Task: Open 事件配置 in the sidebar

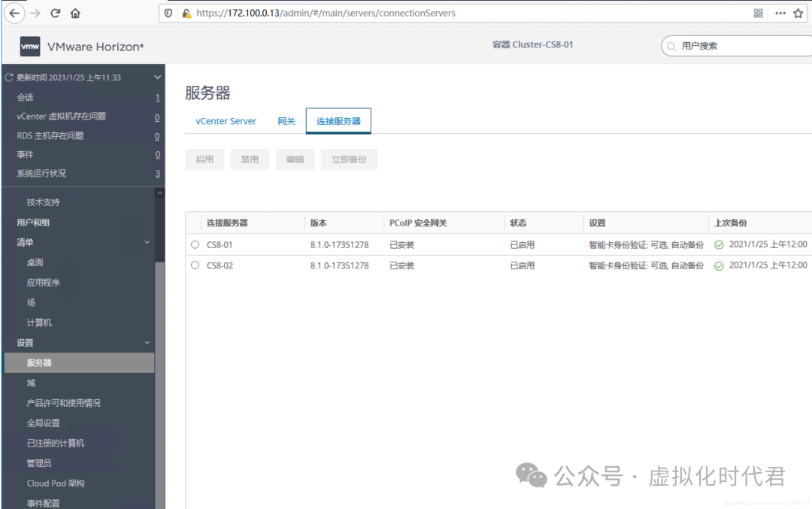Action: point(44,503)
